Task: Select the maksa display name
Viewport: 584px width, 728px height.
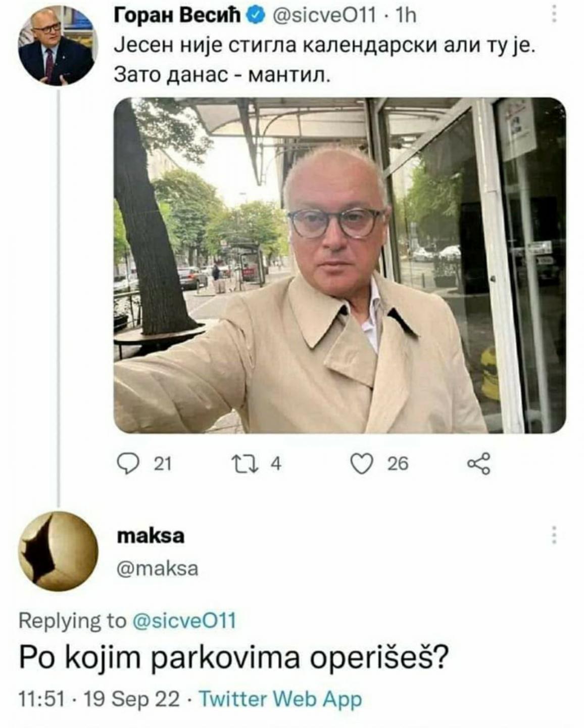Action: pyautogui.click(x=151, y=535)
